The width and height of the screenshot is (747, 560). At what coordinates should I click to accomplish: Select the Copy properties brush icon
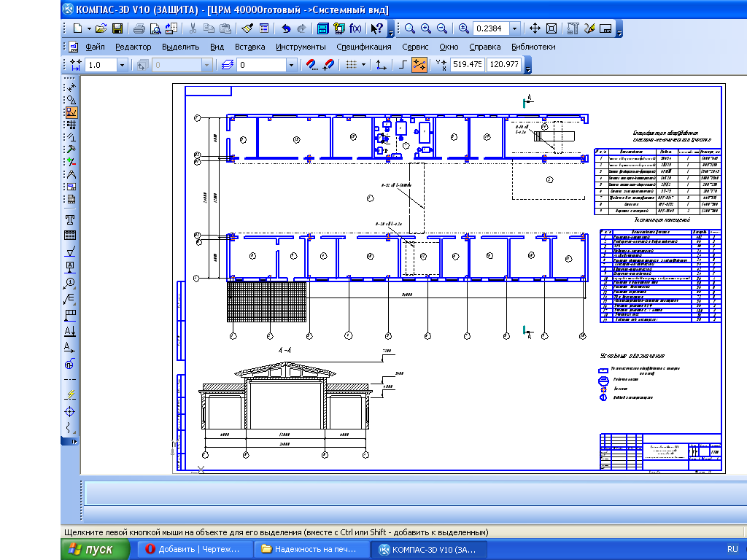[x=247, y=28]
